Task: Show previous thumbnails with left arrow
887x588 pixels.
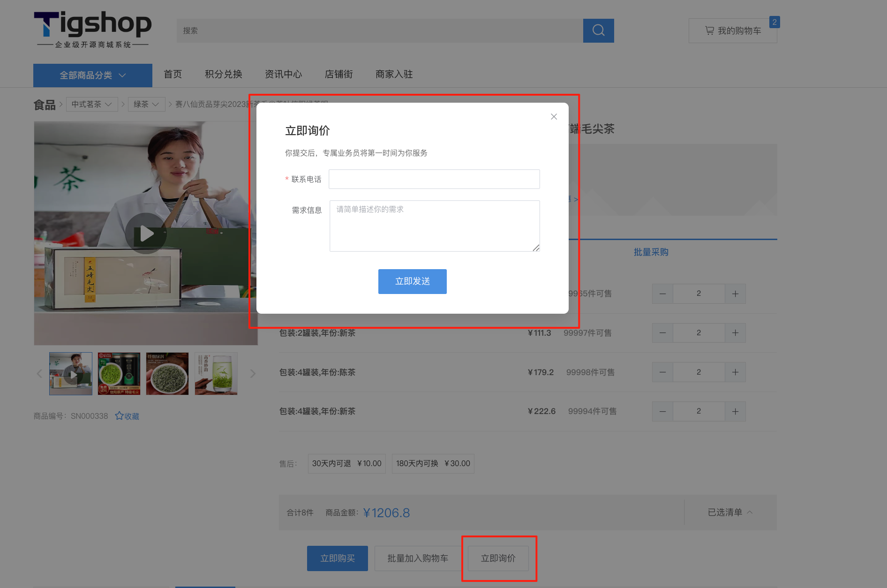Action: point(39,374)
